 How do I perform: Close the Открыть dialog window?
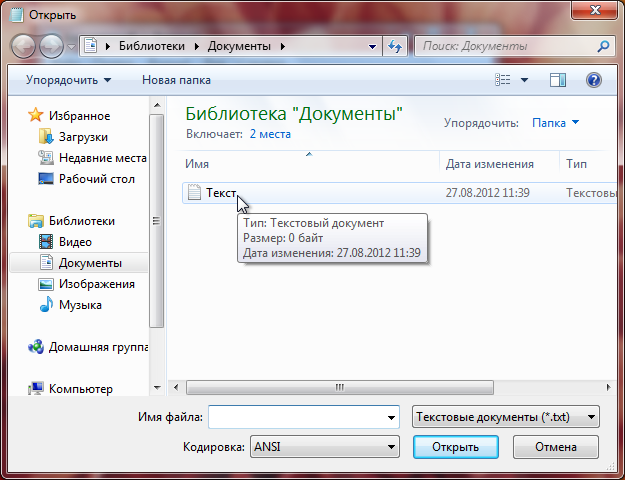pyautogui.click(x=595, y=10)
